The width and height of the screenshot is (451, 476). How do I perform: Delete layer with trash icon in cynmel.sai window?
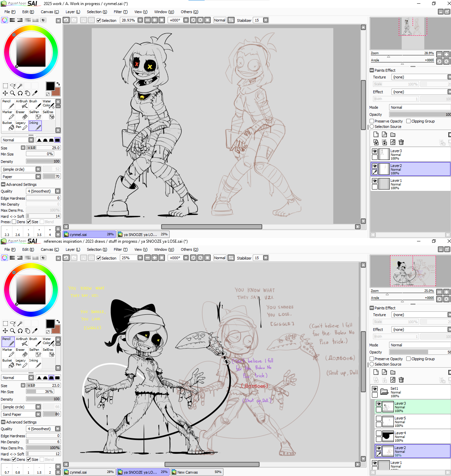point(401,142)
